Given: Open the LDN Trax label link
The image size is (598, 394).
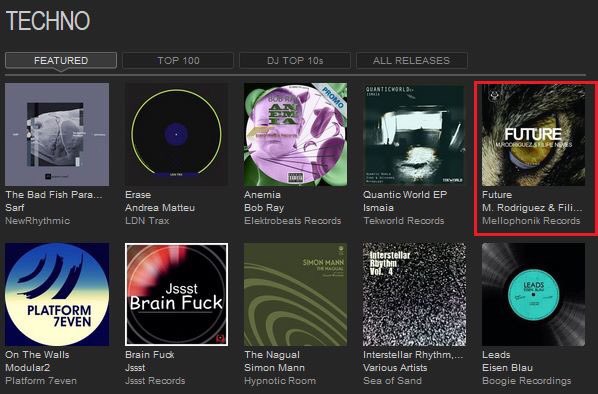Looking at the screenshot, I should point(147,220).
